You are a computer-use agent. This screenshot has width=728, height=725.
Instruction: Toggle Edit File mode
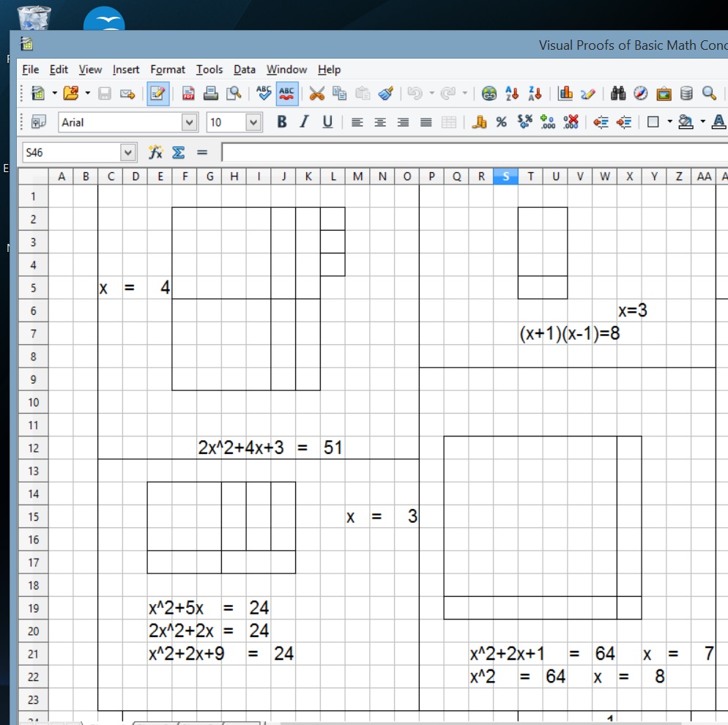tap(157, 93)
